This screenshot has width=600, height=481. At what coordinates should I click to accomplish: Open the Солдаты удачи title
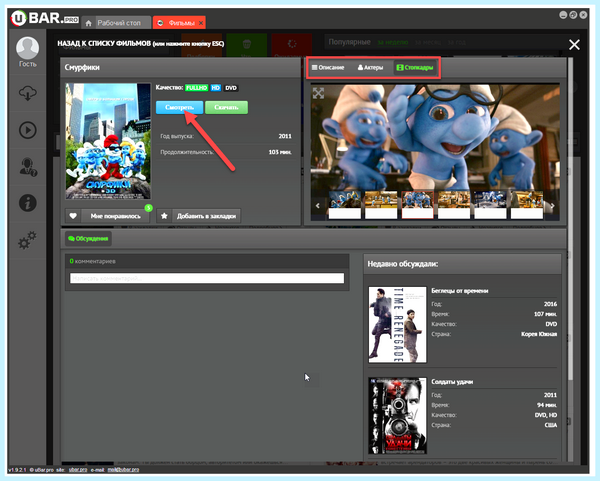point(452,382)
